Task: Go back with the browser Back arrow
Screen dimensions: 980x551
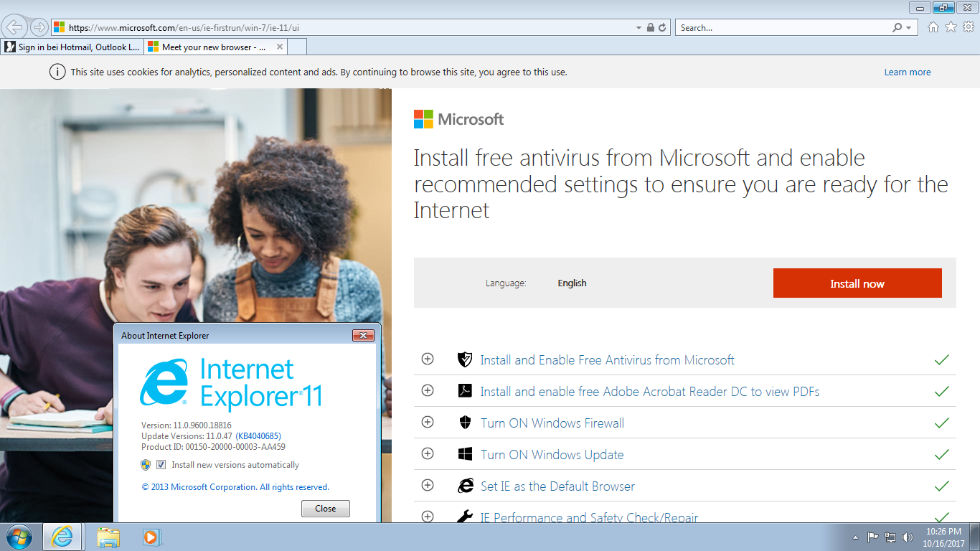Action: (15, 27)
